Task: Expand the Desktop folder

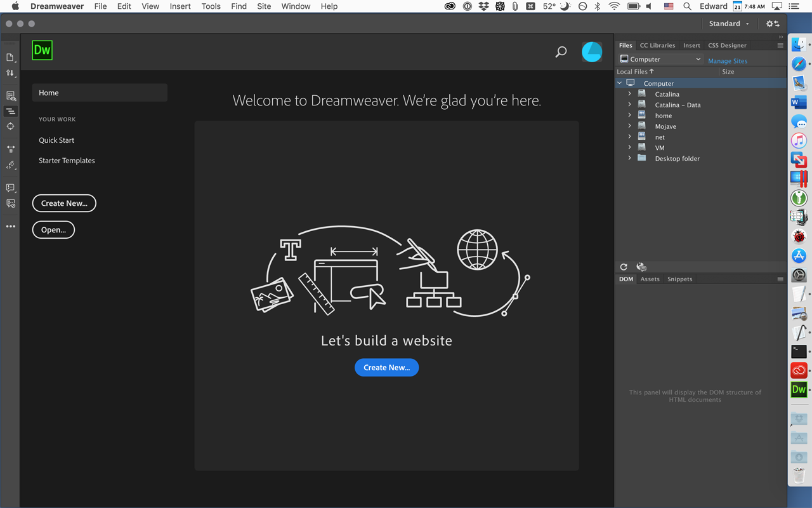Action: coord(629,159)
